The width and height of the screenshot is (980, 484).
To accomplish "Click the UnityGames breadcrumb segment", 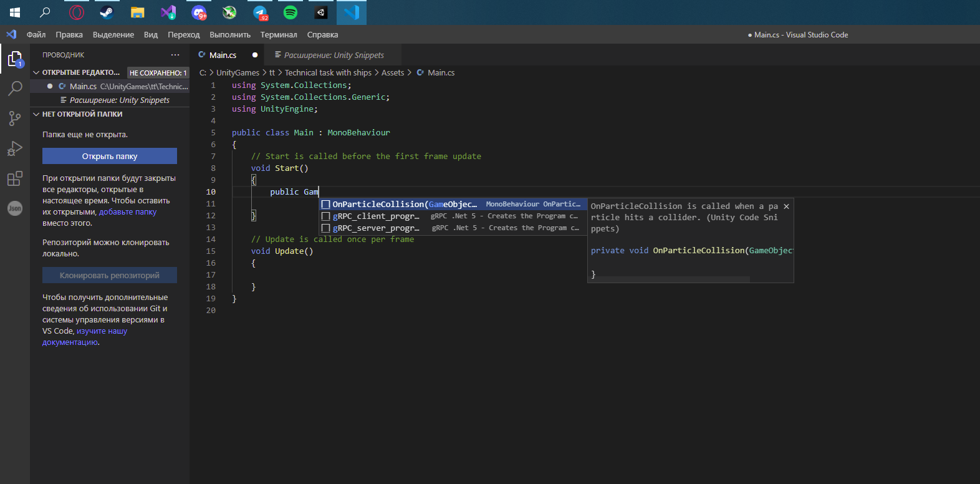I will [238, 73].
